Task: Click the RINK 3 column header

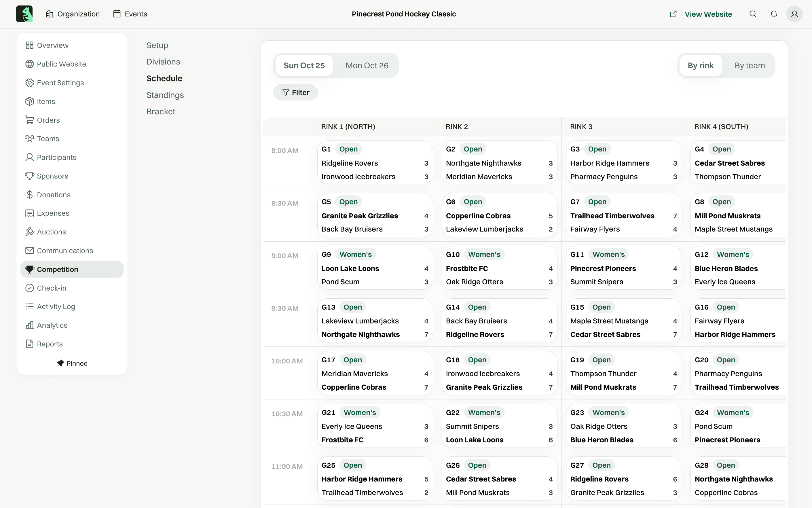Action: click(x=581, y=127)
